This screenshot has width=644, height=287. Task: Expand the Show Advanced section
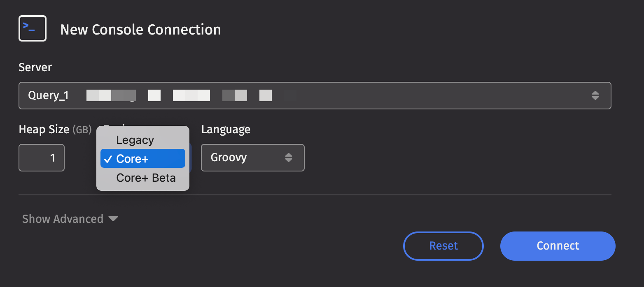click(x=63, y=219)
